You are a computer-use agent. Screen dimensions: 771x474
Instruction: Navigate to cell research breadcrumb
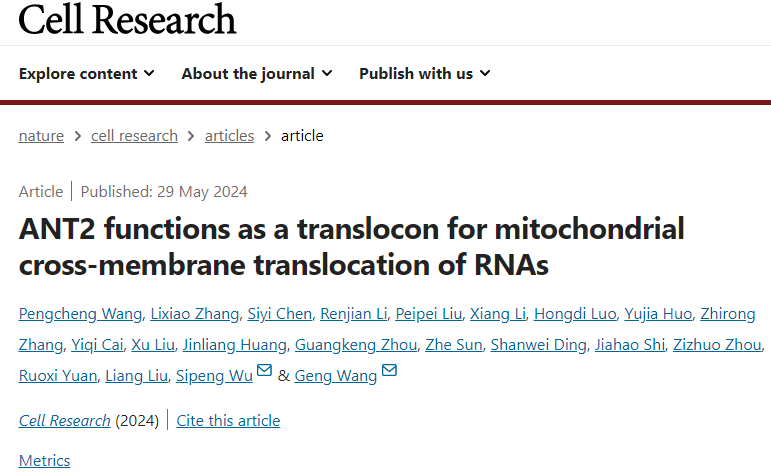pos(134,135)
